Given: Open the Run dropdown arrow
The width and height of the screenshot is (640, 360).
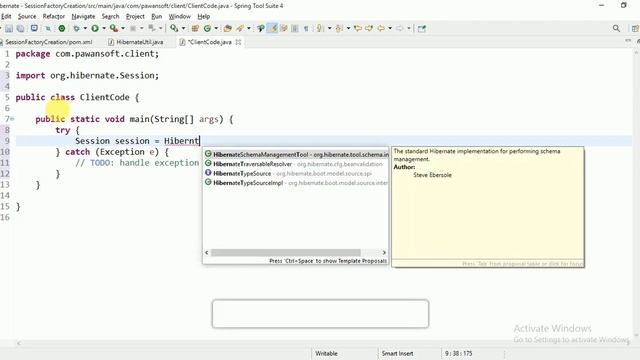Looking at the screenshot, I should point(104,28).
